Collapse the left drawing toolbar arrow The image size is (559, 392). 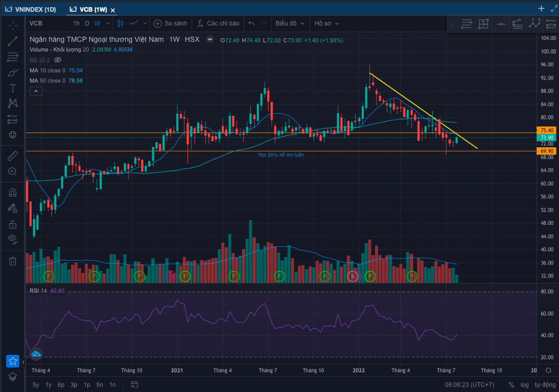23,362
